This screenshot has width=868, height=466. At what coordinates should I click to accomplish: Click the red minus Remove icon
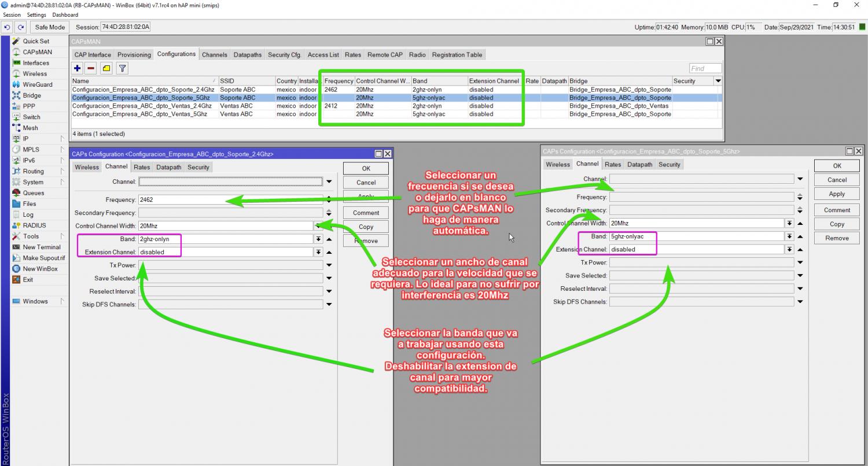[x=91, y=68]
